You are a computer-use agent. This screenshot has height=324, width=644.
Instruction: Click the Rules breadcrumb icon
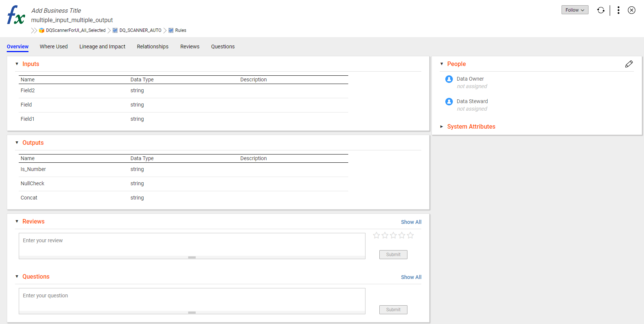(171, 30)
